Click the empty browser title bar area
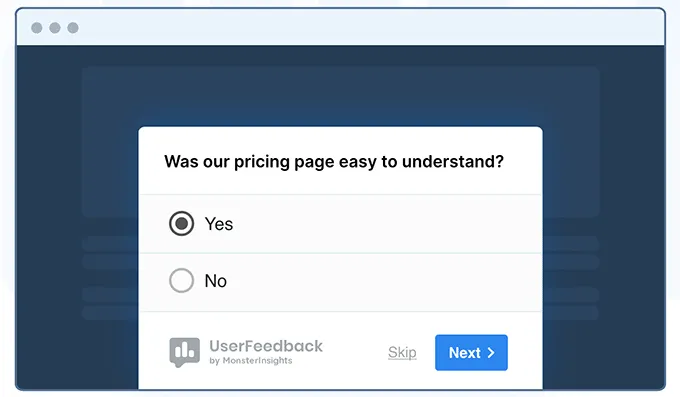Image resolution: width=680 pixels, height=397 pixels. click(x=369, y=27)
